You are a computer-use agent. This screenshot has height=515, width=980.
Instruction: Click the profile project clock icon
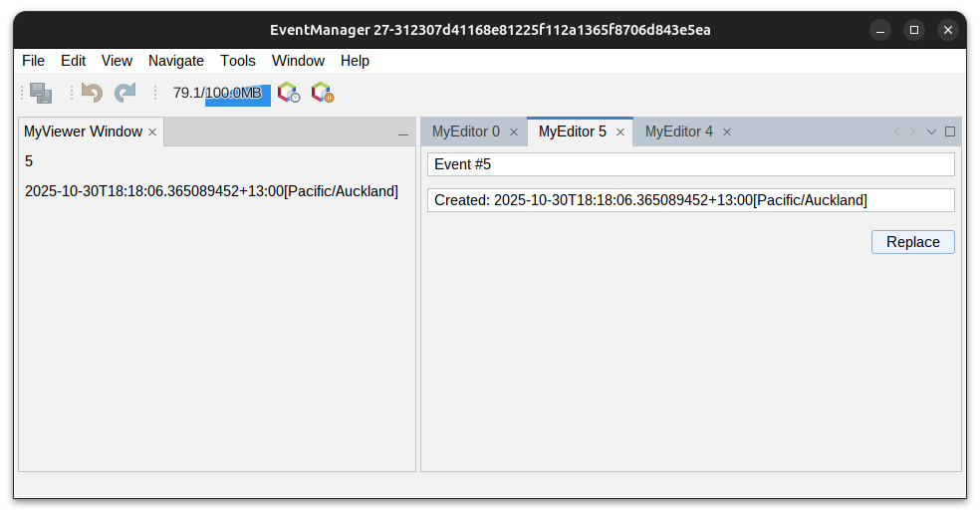(289, 93)
